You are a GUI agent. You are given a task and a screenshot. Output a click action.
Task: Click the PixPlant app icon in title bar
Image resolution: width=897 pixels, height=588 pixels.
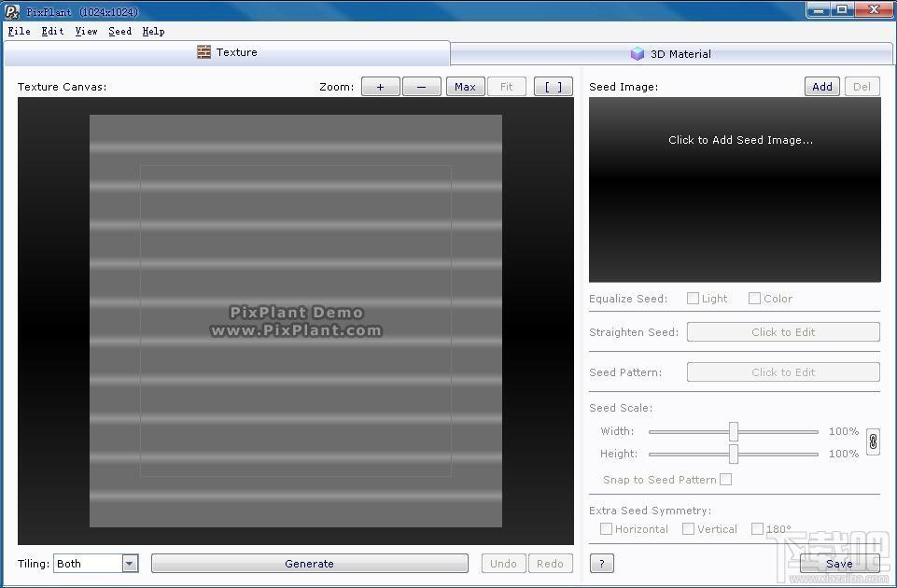coord(11,11)
